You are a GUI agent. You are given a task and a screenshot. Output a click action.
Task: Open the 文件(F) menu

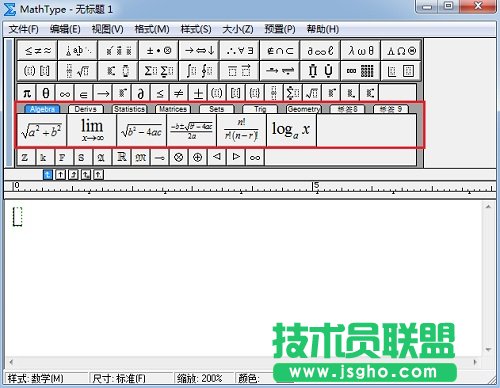point(23,29)
